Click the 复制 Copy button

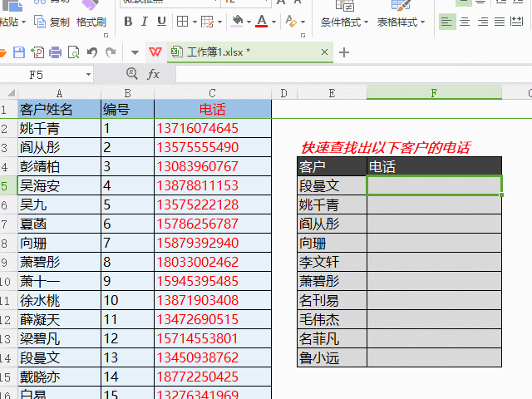coord(52,22)
